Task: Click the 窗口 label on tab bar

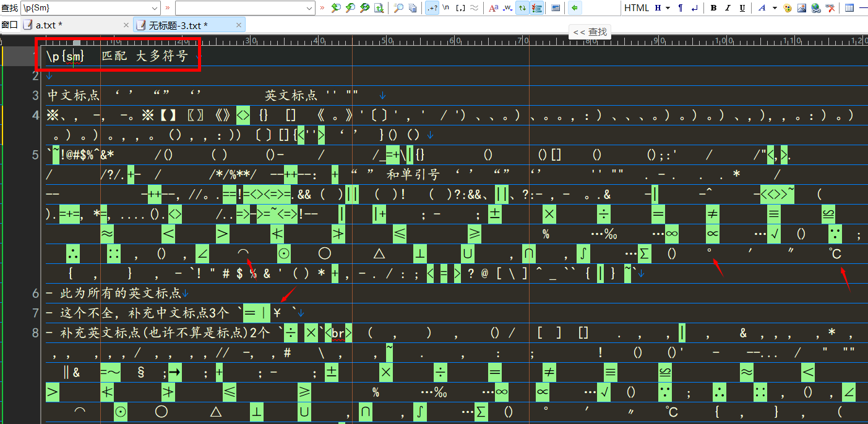Action: coord(9,25)
